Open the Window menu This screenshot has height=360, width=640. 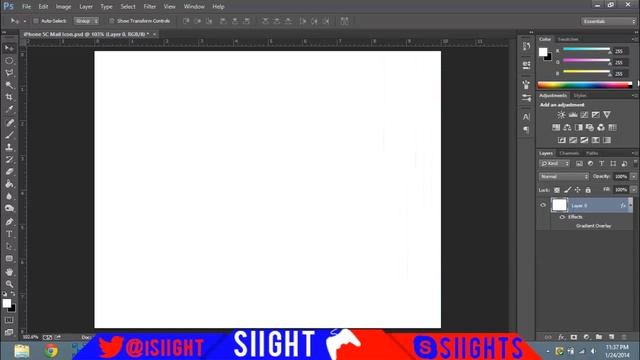tap(194, 7)
